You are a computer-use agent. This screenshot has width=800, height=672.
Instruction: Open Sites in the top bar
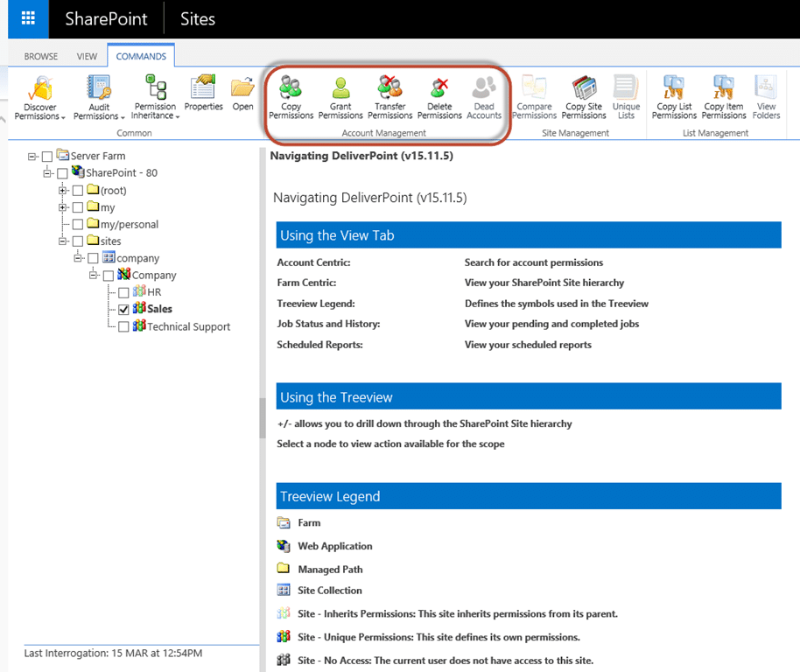point(198,19)
